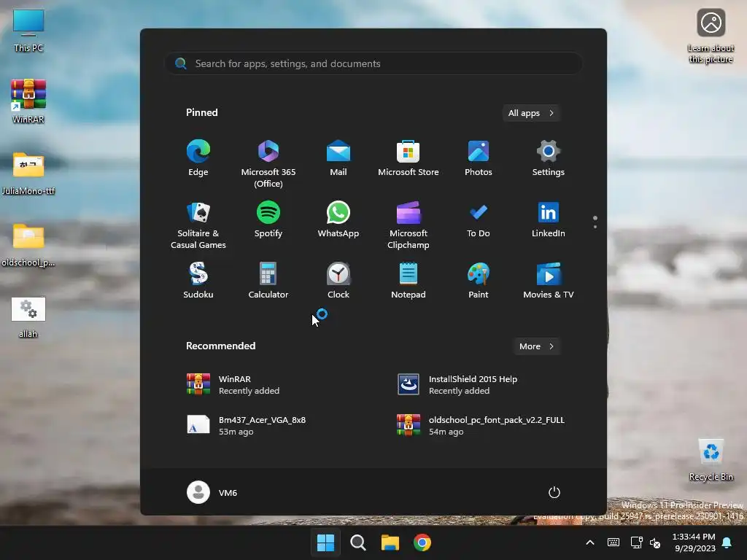Click the Start button on taskbar

point(326,542)
